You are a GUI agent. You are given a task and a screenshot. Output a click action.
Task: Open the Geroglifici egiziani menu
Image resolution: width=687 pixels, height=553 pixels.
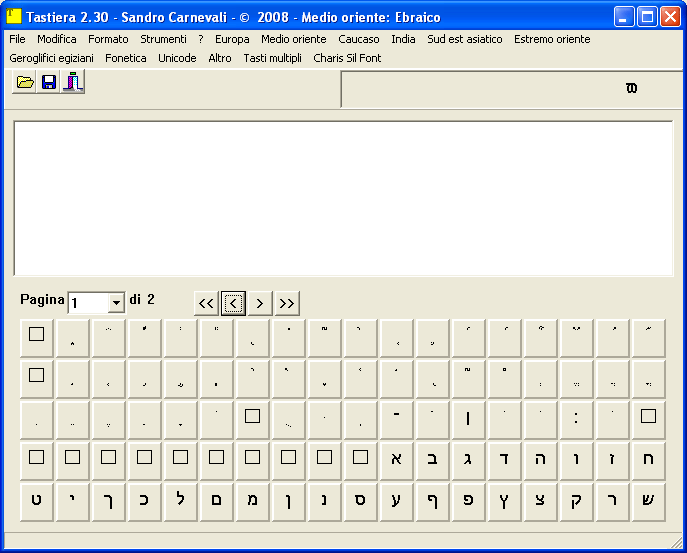pos(51,58)
